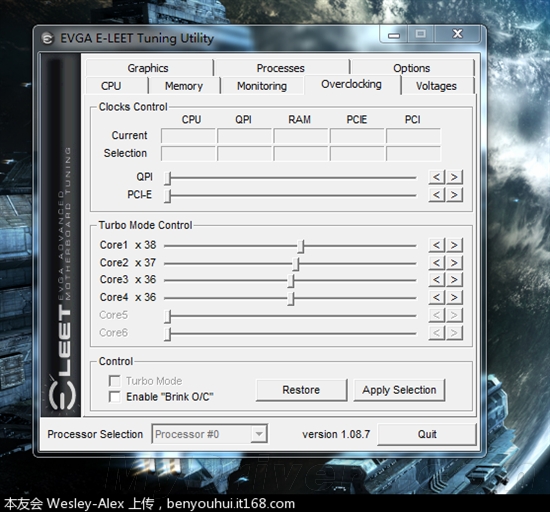The width and height of the screenshot is (550, 512).
Task: Click the Core2 multiplier slider thumb
Action: (296, 264)
